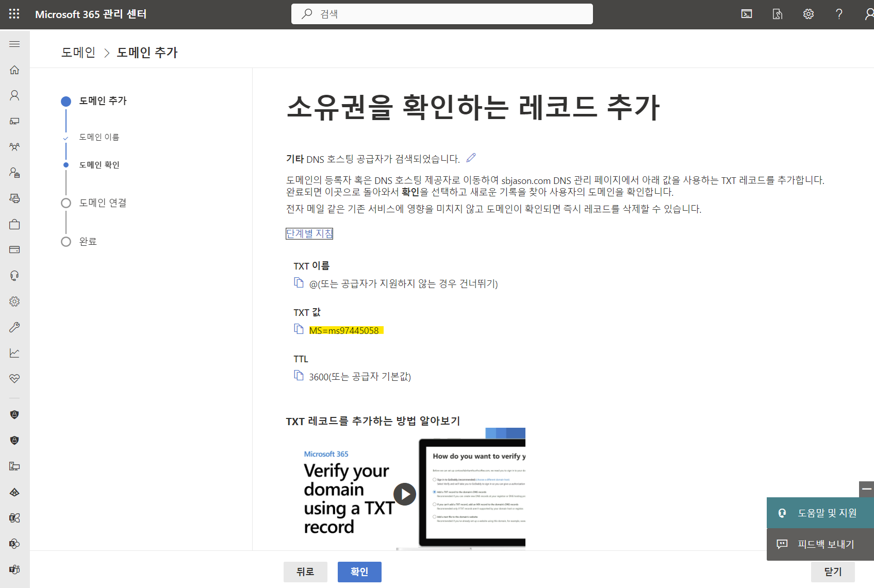This screenshot has height=588, width=874.
Task: Open the Resources printer sidebar icon
Action: (x=14, y=198)
